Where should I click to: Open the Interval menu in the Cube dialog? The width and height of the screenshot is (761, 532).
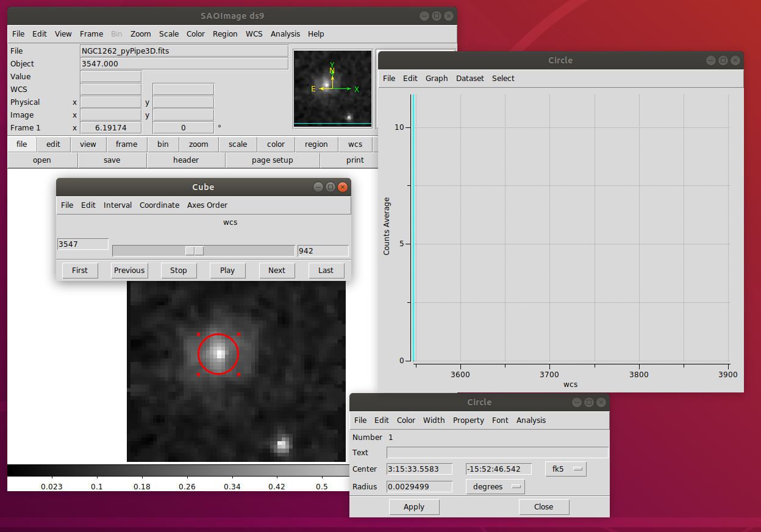tap(118, 205)
